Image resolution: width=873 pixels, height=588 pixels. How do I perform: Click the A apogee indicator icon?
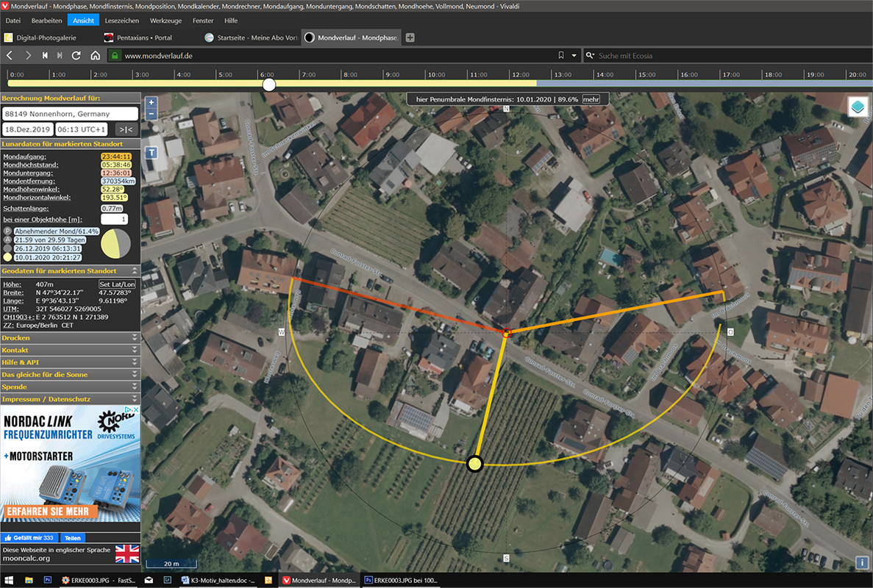coord(7,240)
